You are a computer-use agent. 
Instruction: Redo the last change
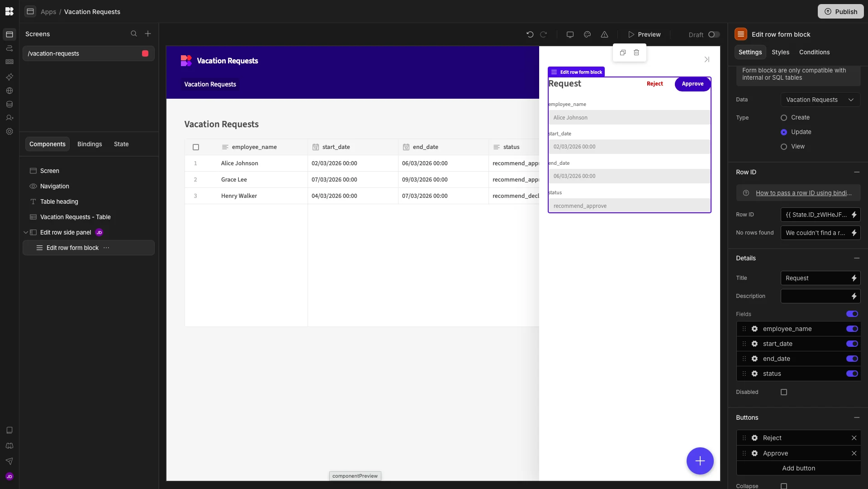click(x=544, y=34)
